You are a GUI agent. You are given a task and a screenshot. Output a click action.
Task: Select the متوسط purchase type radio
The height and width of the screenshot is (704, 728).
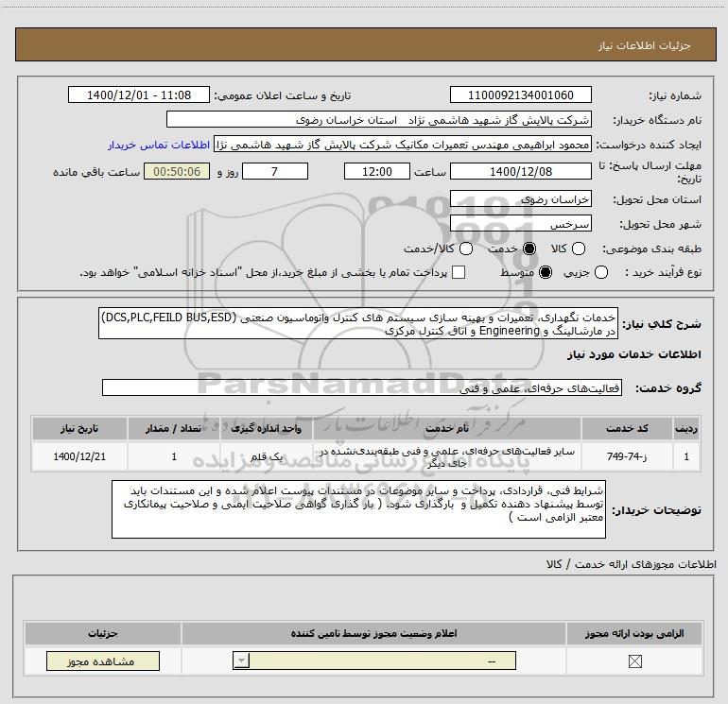click(x=546, y=272)
